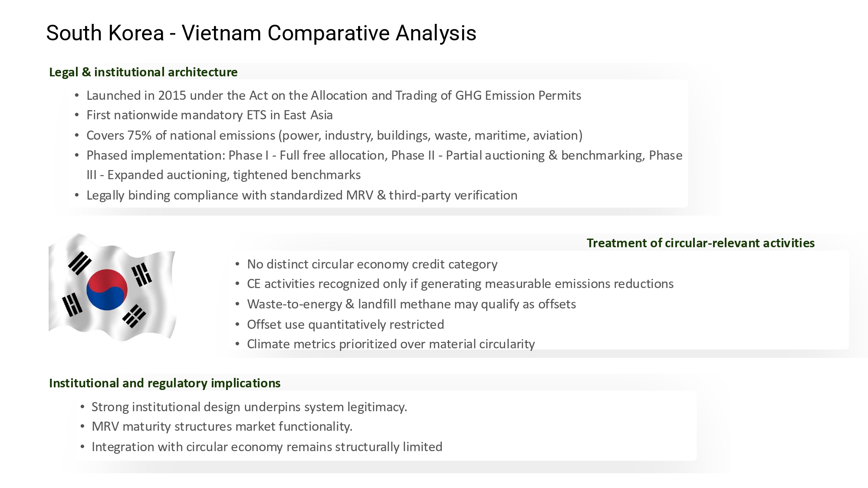Screen dimensions: 868x488
Task: Click the South Korea - Vietnam Comparative Analysis title
Action: pyautogui.click(x=261, y=33)
